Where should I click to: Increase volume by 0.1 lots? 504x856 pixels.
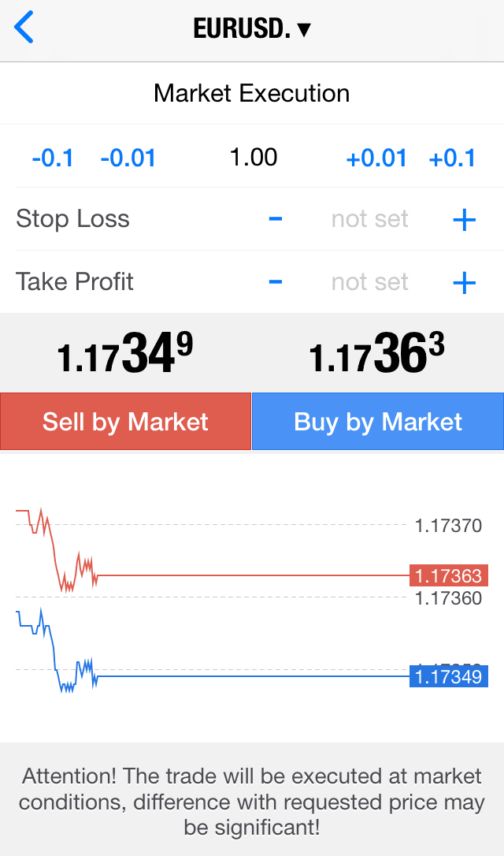point(453,157)
